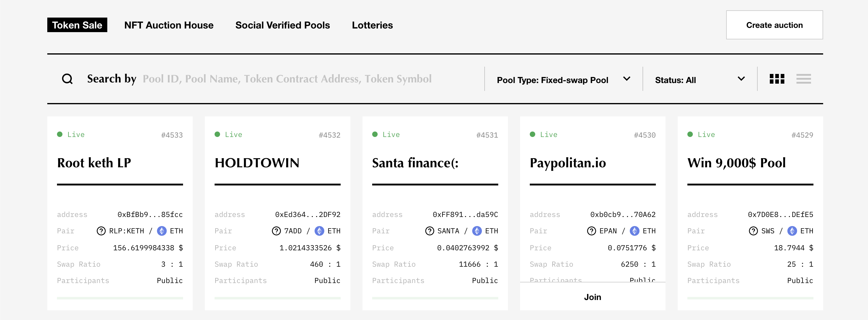Click the Create auction button
This screenshot has width=868, height=320.
tap(774, 25)
